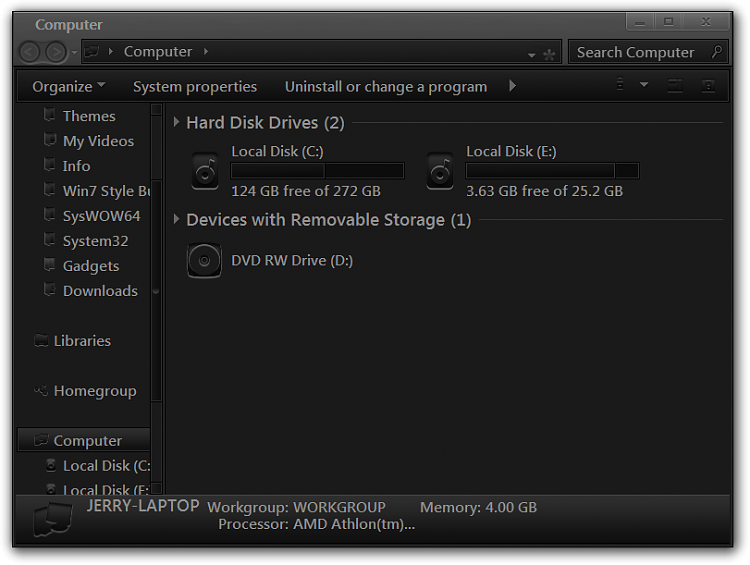
Task: Click the C: drive usage bar
Action: [x=318, y=171]
